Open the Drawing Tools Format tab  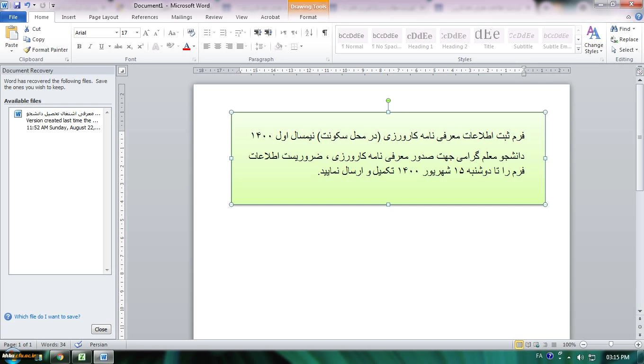click(308, 17)
